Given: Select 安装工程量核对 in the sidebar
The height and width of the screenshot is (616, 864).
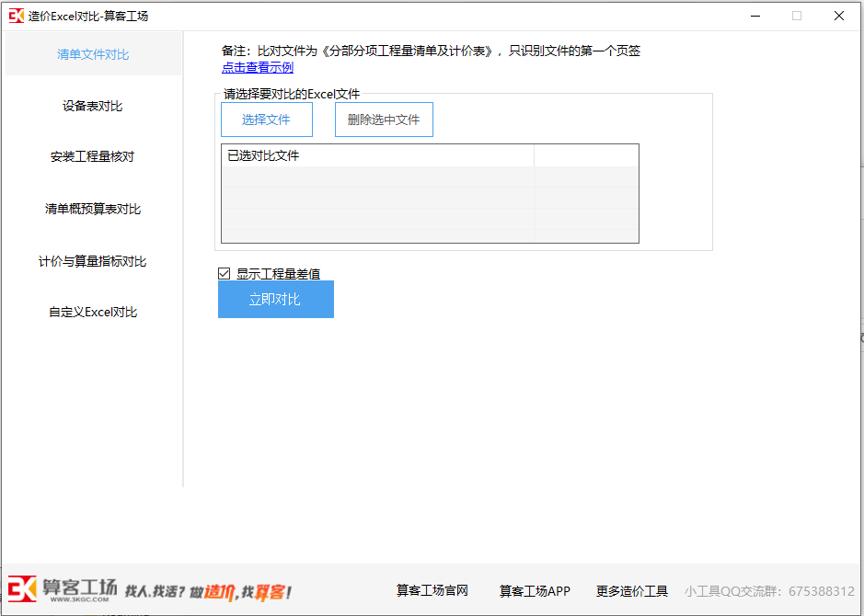Looking at the screenshot, I should (x=93, y=156).
